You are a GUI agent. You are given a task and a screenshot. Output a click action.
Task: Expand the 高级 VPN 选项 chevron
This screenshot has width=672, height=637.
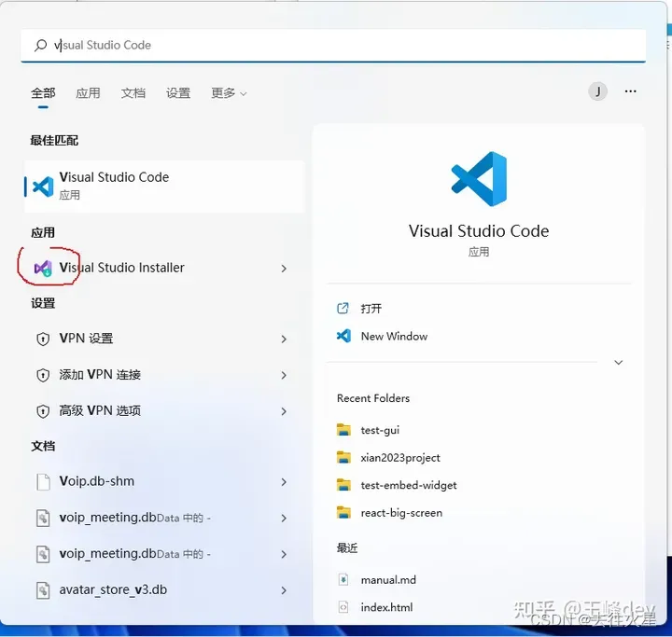284,411
